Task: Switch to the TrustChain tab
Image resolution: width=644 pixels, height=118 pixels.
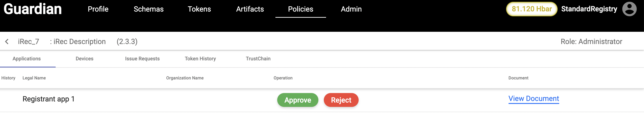Action: [258, 59]
